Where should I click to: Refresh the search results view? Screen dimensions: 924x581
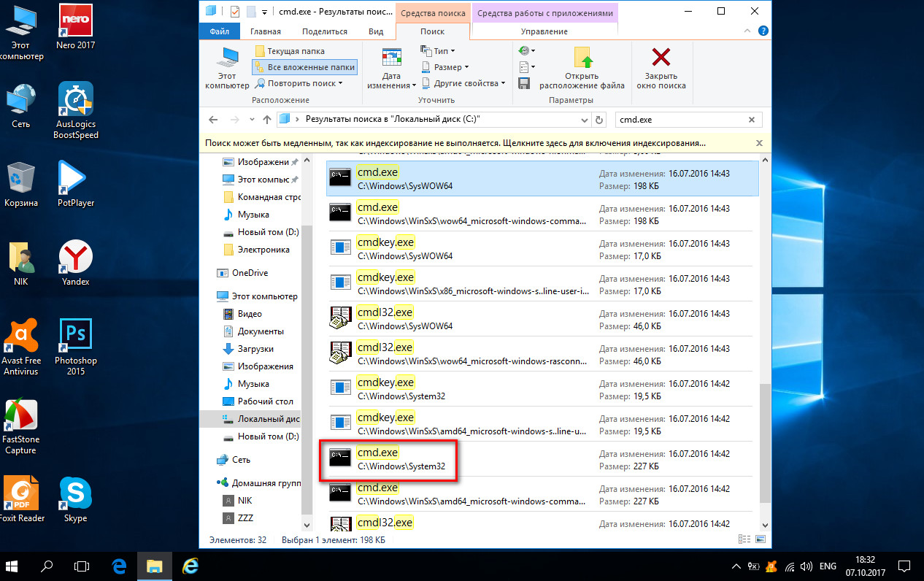599,120
